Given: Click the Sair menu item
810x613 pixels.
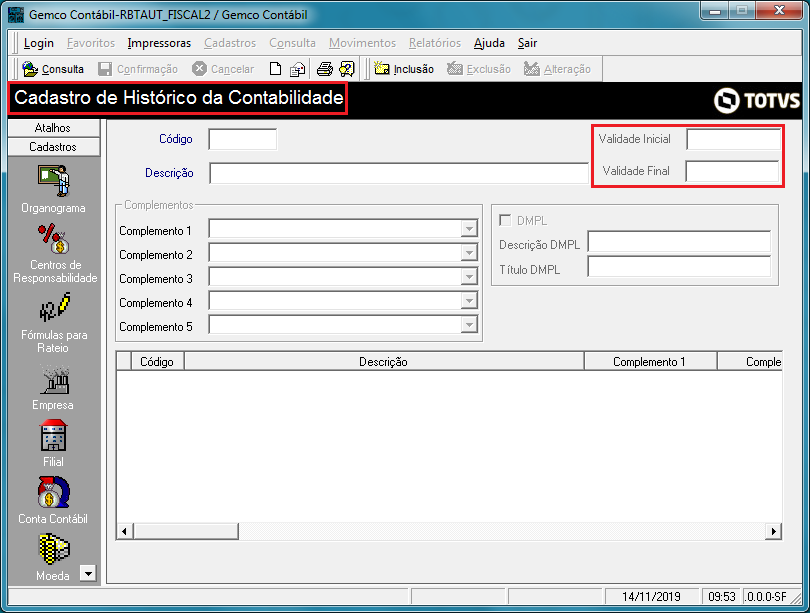Looking at the screenshot, I should point(527,43).
